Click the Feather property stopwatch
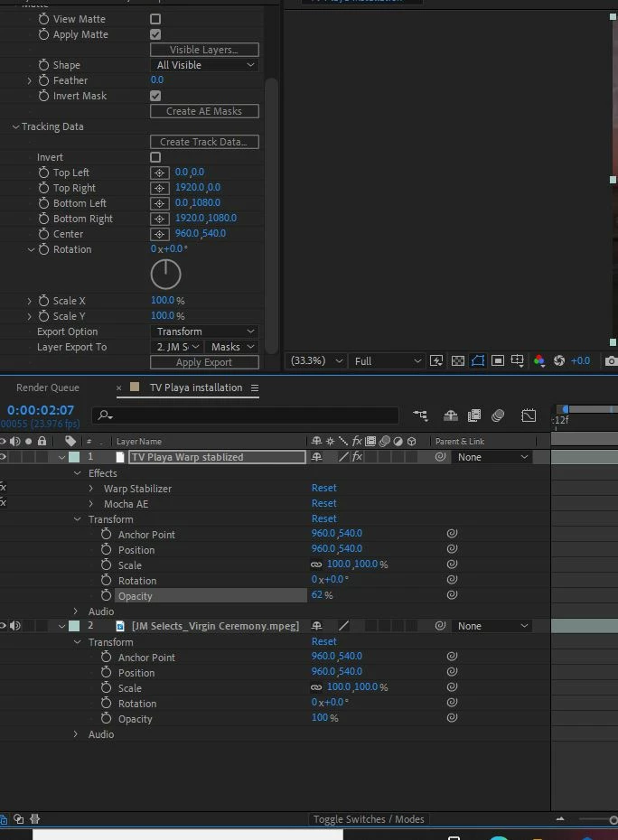Image resolution: width=618 pixels, height=840 pixels. [x=44, y=80]
